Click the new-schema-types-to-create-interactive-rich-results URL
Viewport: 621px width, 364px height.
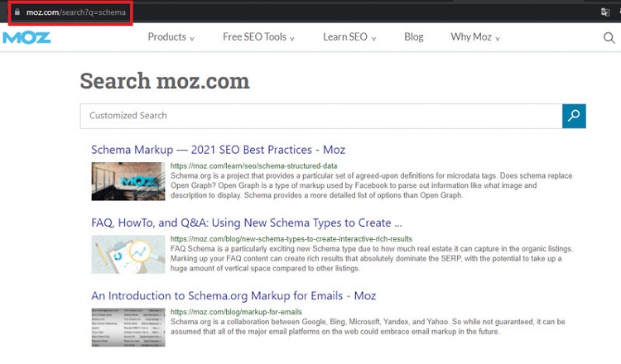click(291, 239)
